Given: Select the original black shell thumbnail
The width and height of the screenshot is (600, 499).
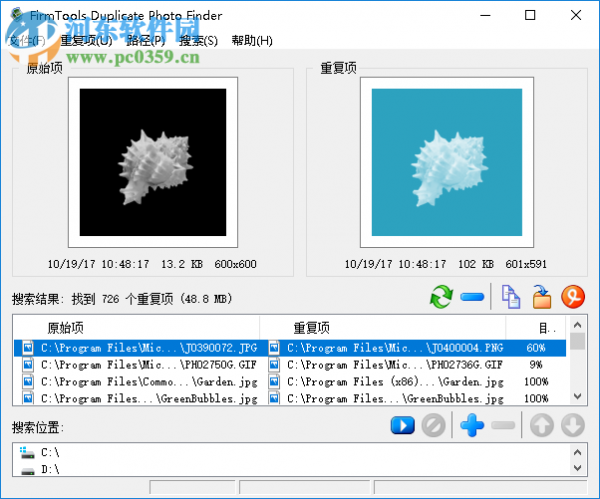Looking at the screenshot, I should click(x=153, y=162).
